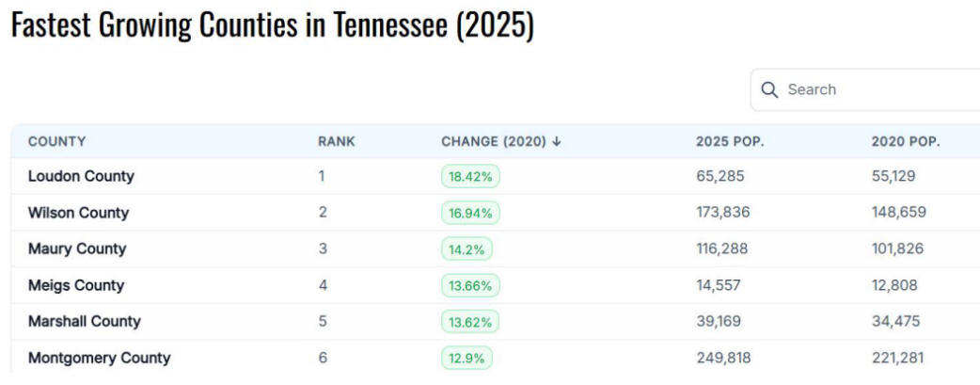This screenshot has height=385, width=980.
Task: Sort table by RANK column header
Action: pyautogui.click(x=337, y=141)
